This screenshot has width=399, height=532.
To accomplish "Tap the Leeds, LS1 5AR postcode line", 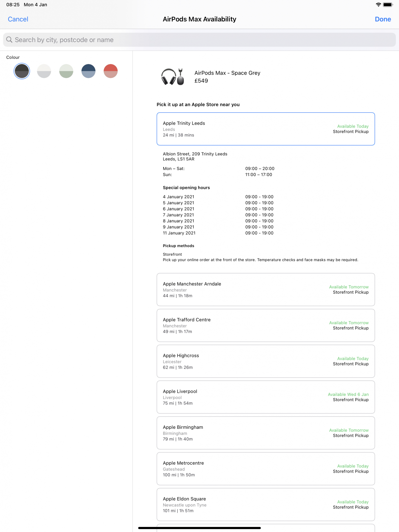I will click(x=178, y=159).
